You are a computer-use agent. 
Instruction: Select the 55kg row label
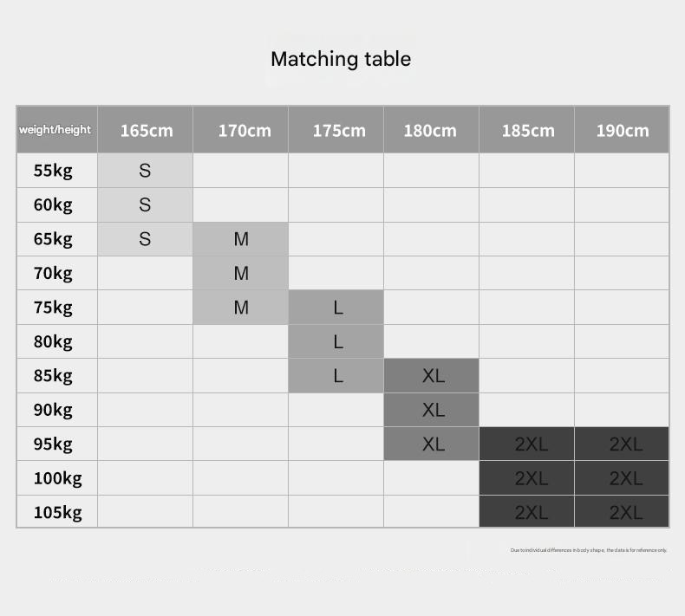click(53, 171)
